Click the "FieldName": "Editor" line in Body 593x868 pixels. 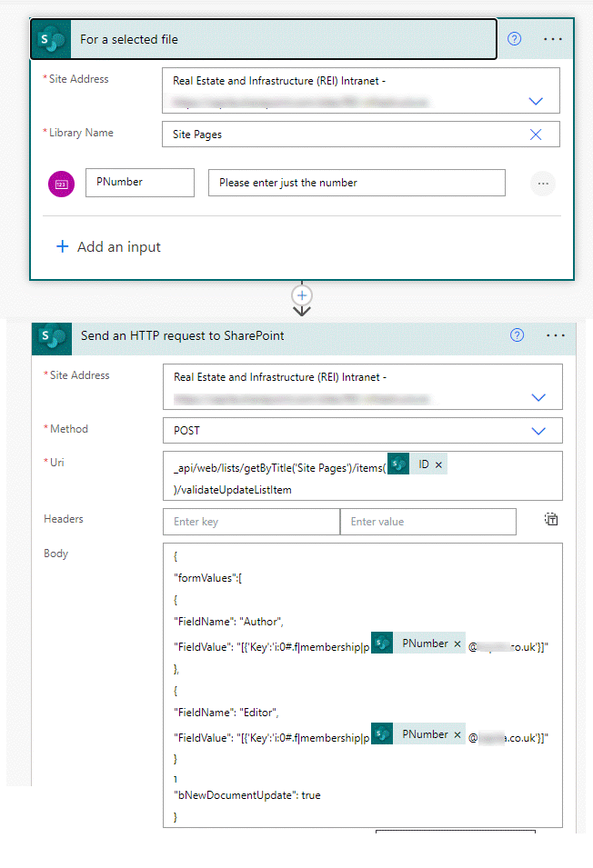point(226,713)
